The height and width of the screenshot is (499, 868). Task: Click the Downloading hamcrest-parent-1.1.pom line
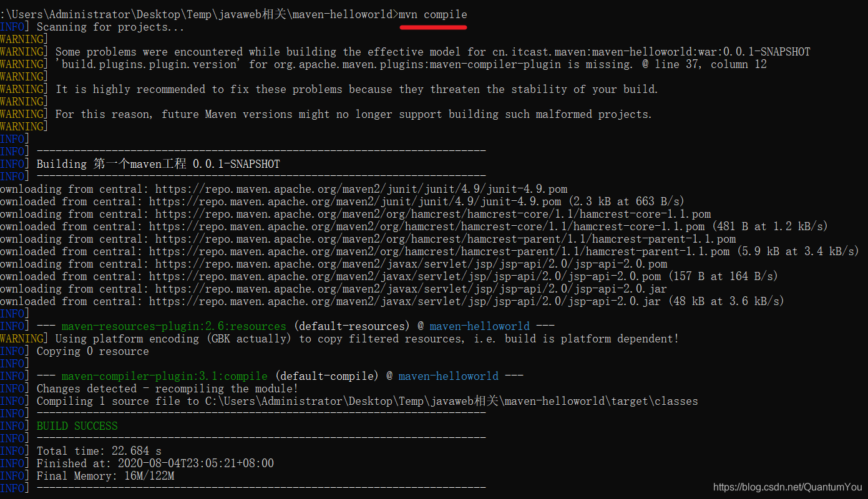368,239
